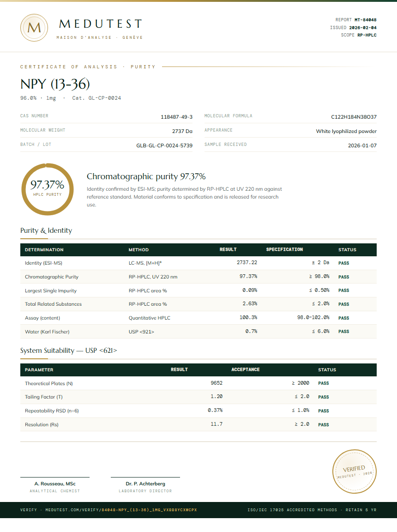Select assay result 100.3%
The width and height of the screenshot is (397, 532).
(x=248, y=318)
